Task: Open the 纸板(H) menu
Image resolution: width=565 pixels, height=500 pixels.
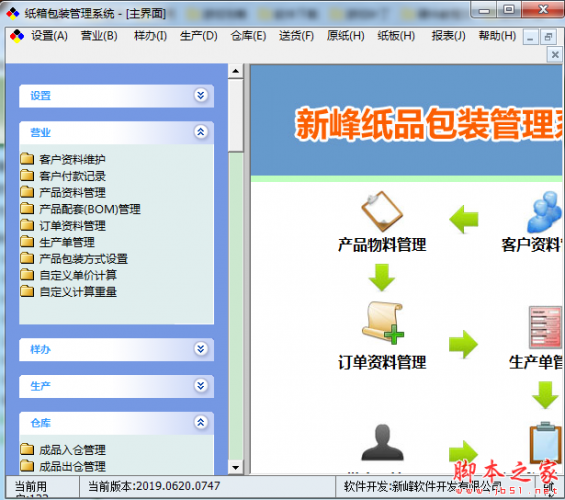Action: pos(396,36)
